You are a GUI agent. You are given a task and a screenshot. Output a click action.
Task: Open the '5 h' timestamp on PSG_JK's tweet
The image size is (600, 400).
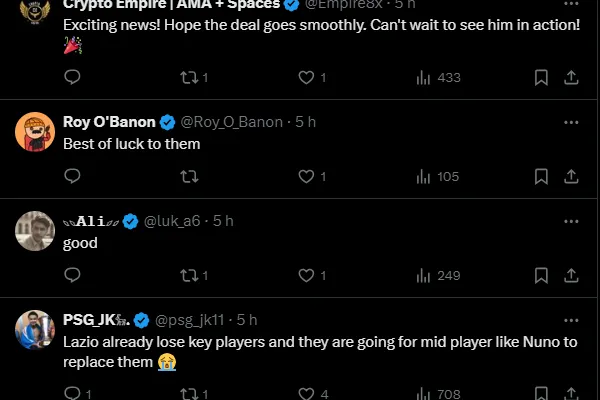coord(246,320)
